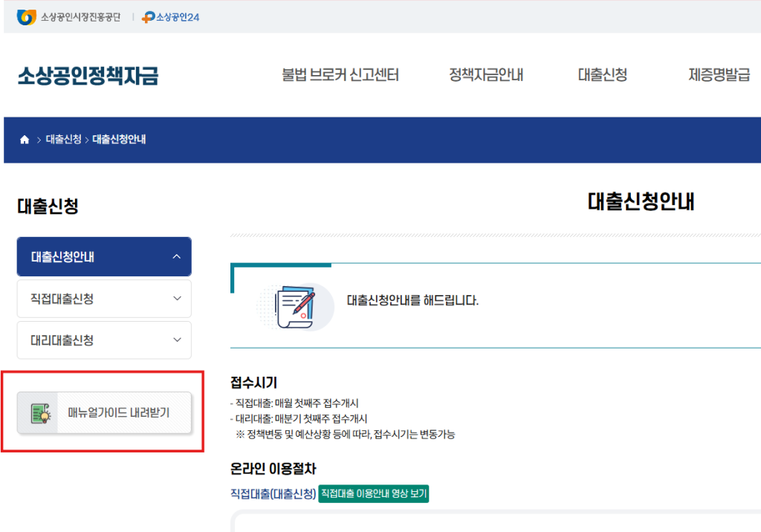Click text '대출신청안내를 해드립니다.'
Image resolution: width=761 pixels, height=532 pixels.
click(412, 300)
